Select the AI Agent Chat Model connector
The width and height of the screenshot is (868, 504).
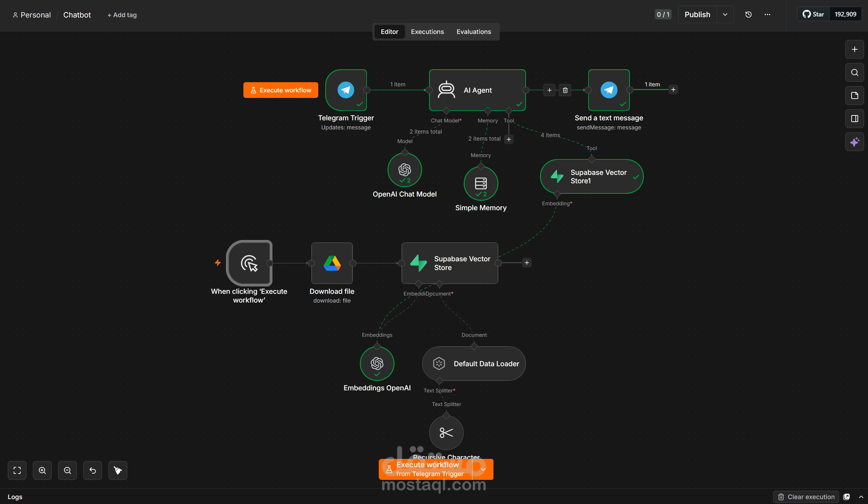click(446, 111)
